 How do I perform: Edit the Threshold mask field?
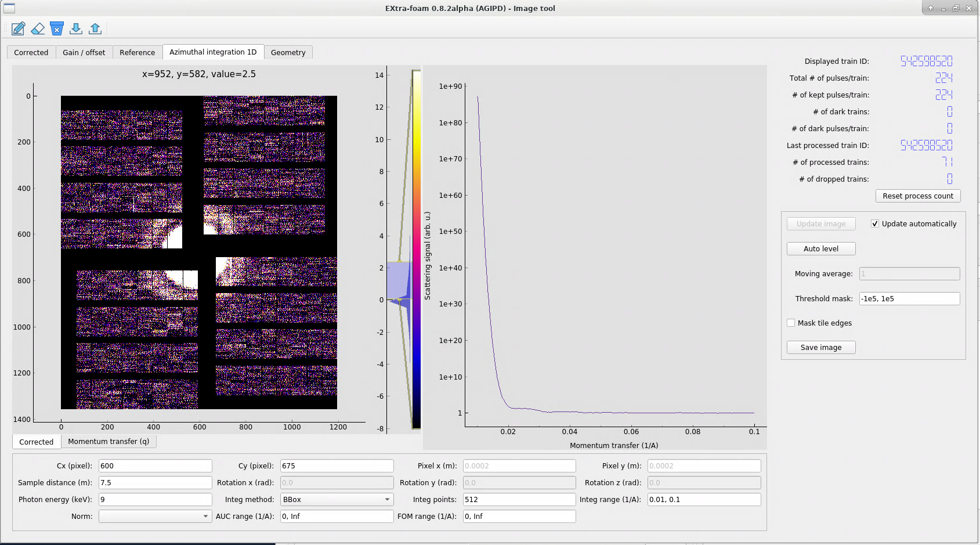909,298
